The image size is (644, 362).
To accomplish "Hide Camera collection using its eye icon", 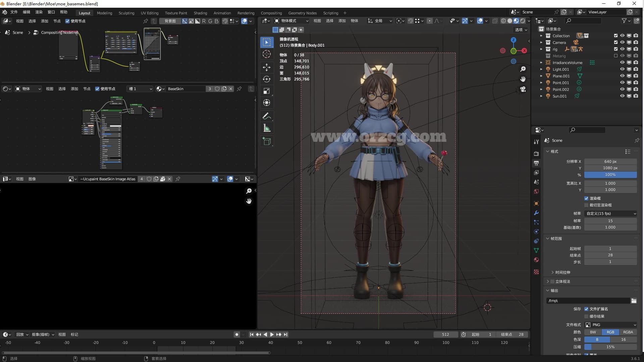I will pos(622,42).
